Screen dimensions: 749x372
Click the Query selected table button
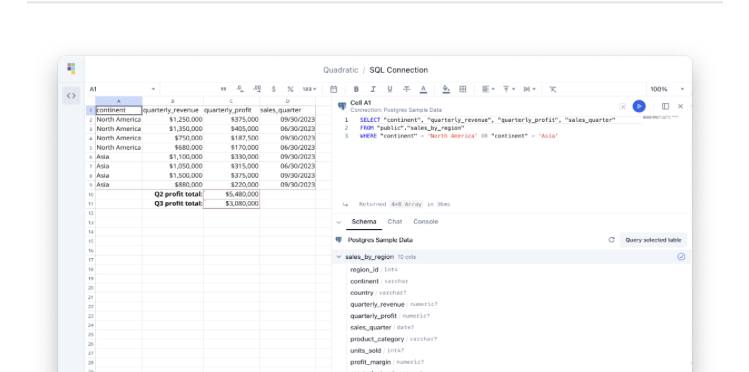653,240
